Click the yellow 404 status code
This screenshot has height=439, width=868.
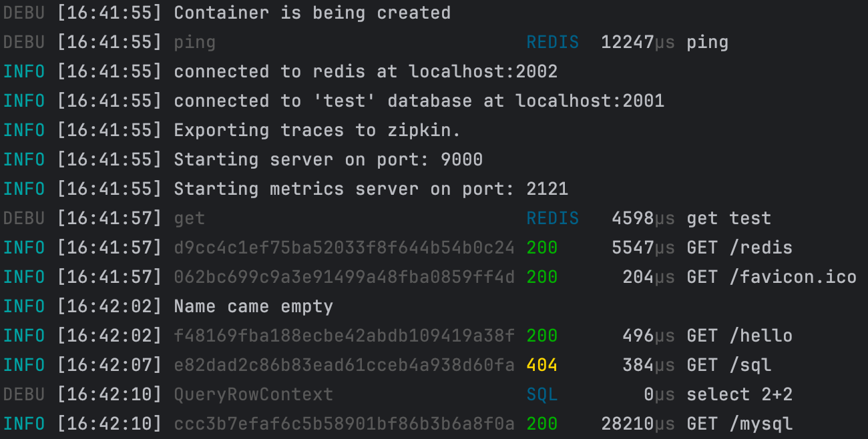pos(542,365)
